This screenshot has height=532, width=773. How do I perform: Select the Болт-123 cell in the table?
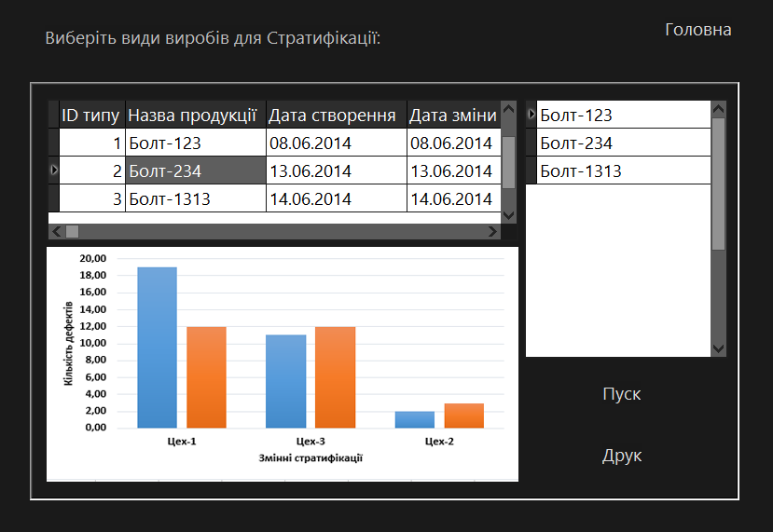196,143
